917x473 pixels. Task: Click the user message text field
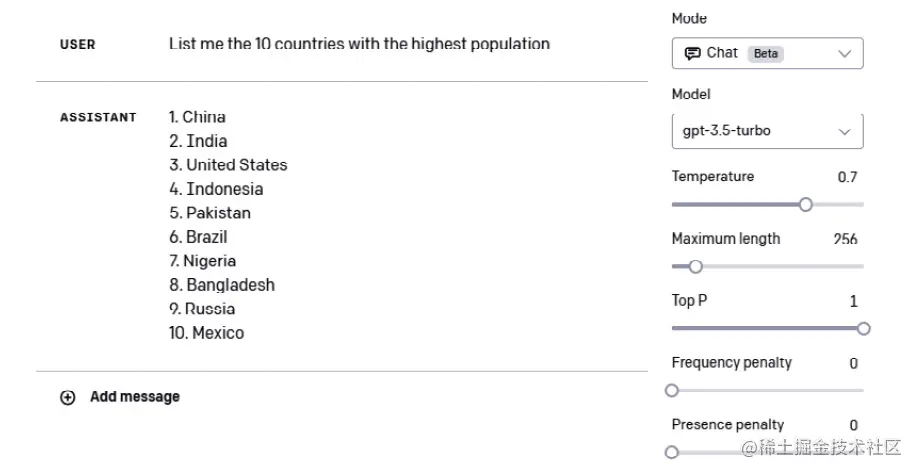pyautogui.click(x=359, y=44)
